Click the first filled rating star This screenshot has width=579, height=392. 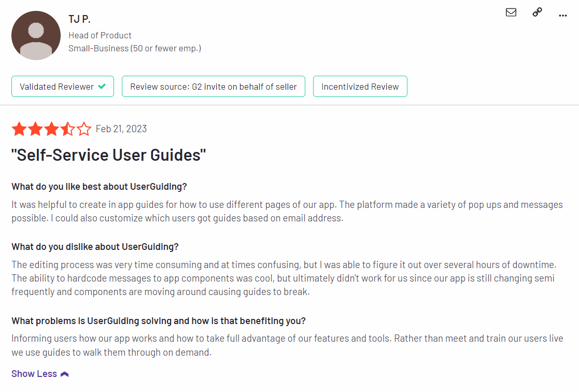19,129
